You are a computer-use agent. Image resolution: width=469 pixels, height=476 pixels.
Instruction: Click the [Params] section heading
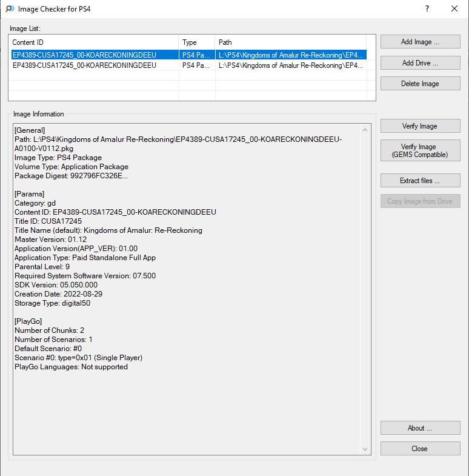30,194
